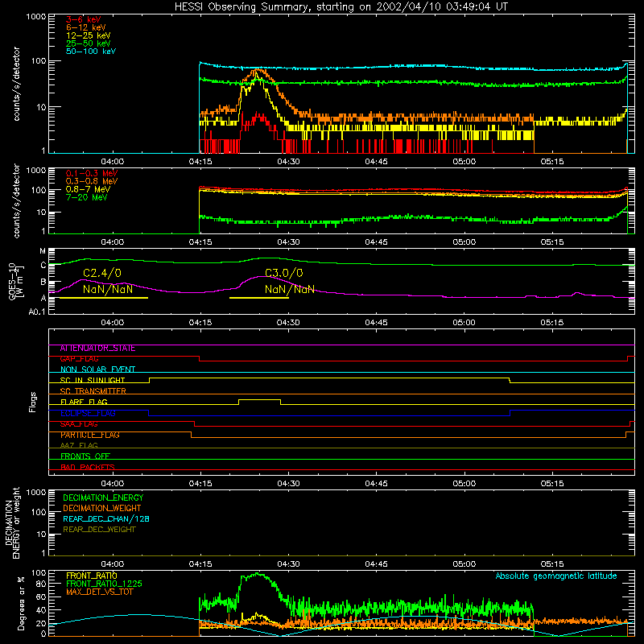Click the GOES-10 y-axis label
The image size is (644, 644).
tap(16, 282)
